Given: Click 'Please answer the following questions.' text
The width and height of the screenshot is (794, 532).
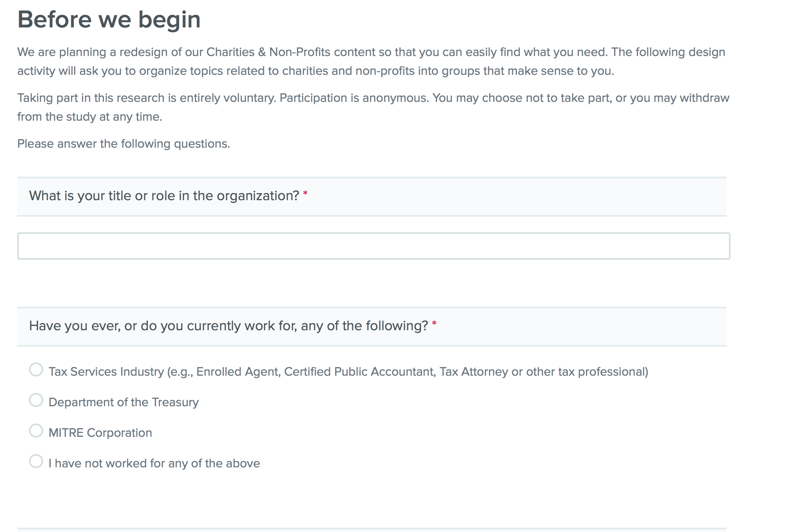Looking at the screenshot, I should tap(123, 144).
